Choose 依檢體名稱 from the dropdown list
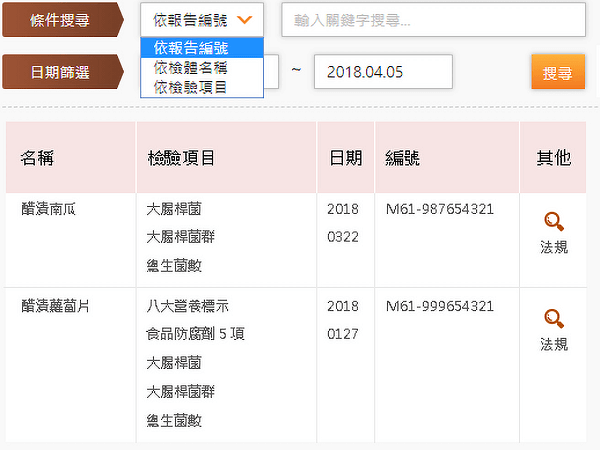 (201, 68)
